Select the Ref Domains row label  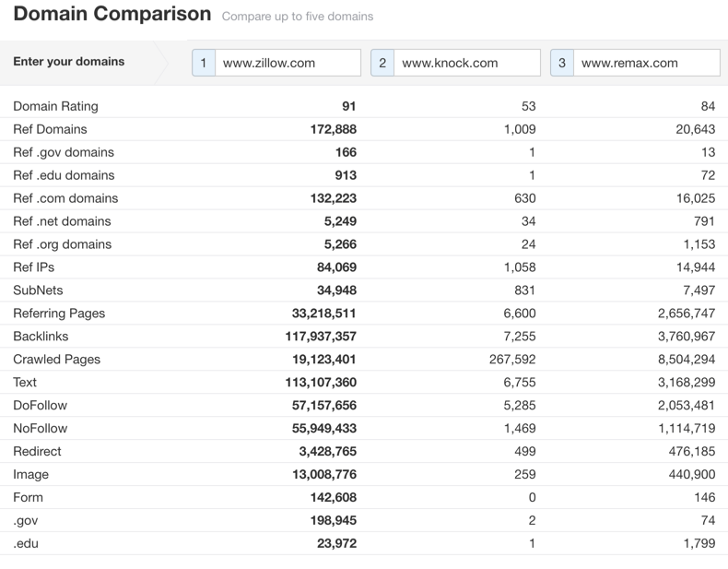coord(50,129)
